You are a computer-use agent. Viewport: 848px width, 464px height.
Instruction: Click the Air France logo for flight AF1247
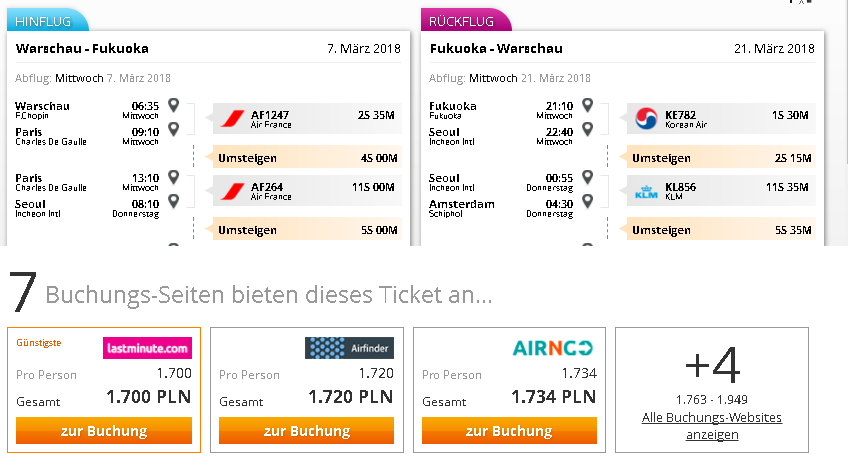coord(233,118)
